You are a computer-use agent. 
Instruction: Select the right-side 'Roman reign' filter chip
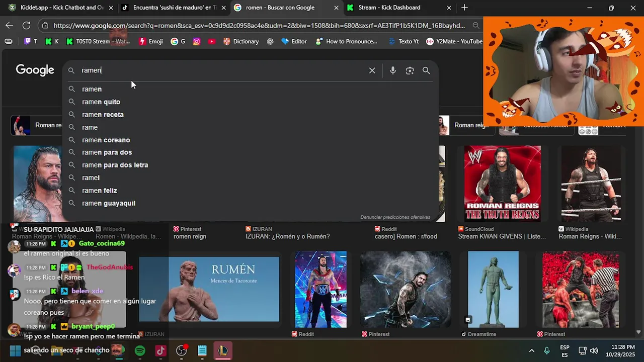tap(464, 125)
